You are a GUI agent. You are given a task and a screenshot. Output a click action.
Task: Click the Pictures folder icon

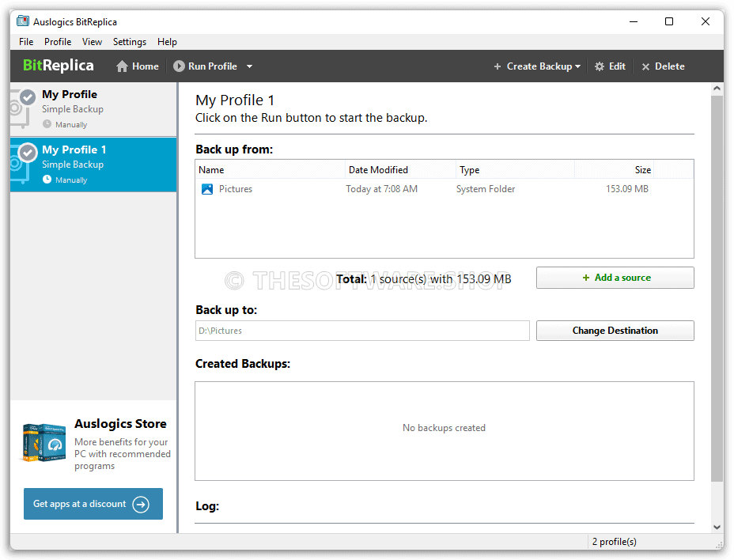pyautogui.click(x=207, y=189)
